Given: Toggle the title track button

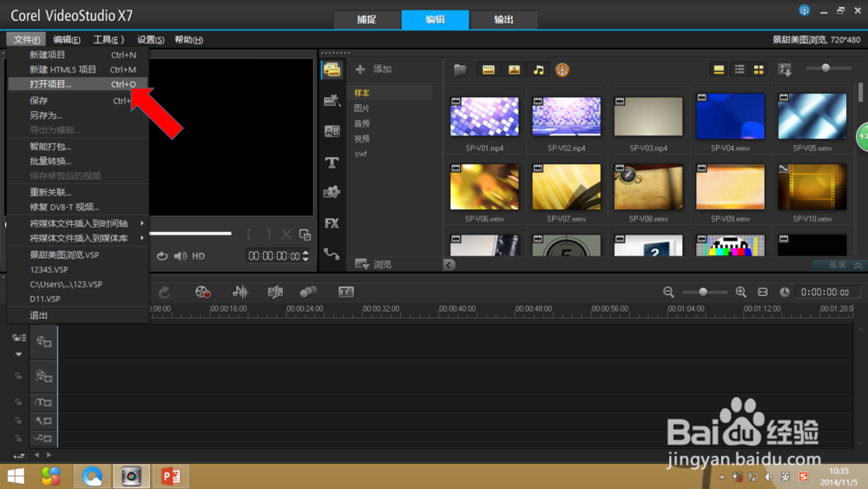Looking at the screenshot, I should pos(43,403).
